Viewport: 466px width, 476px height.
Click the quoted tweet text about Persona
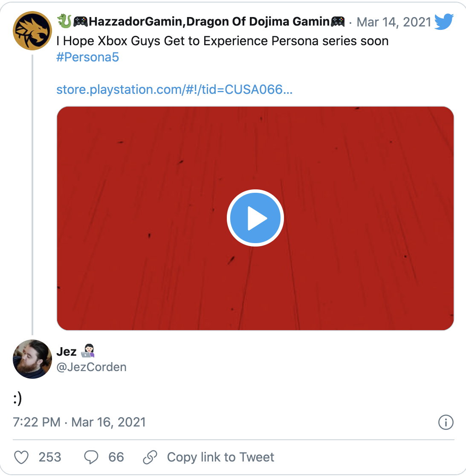[x=223, y=41]
